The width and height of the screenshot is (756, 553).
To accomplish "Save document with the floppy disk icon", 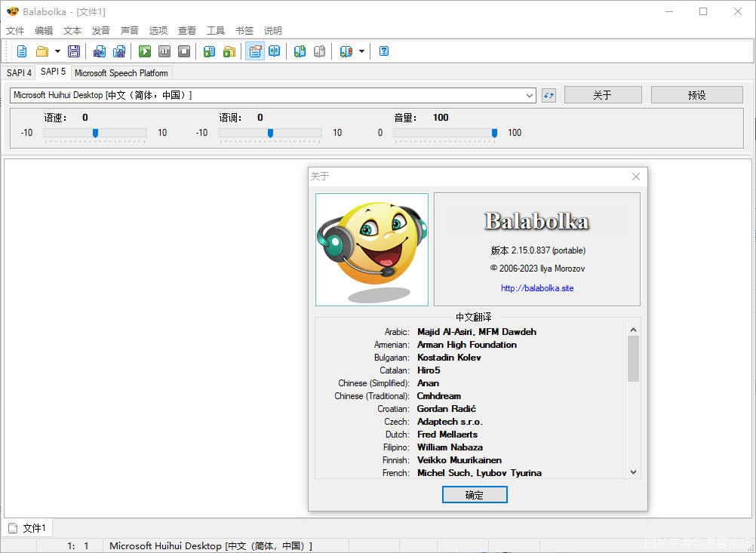I will [74, 51].
